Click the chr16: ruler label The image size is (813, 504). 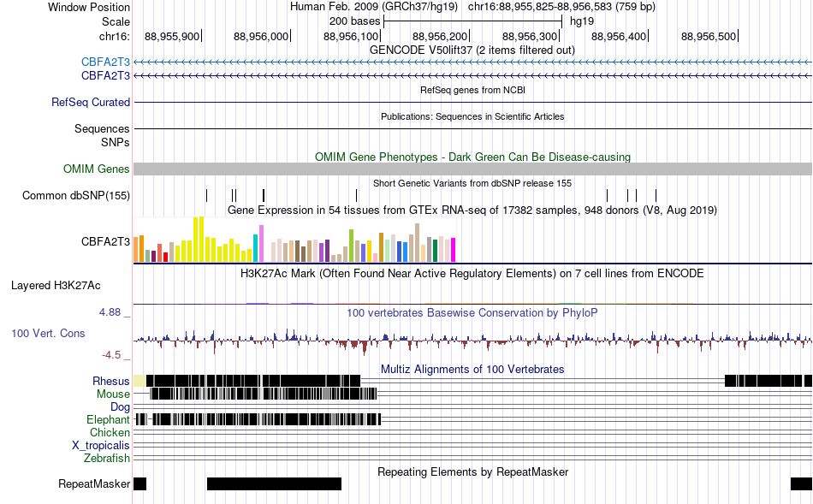[x=115, y=36]
